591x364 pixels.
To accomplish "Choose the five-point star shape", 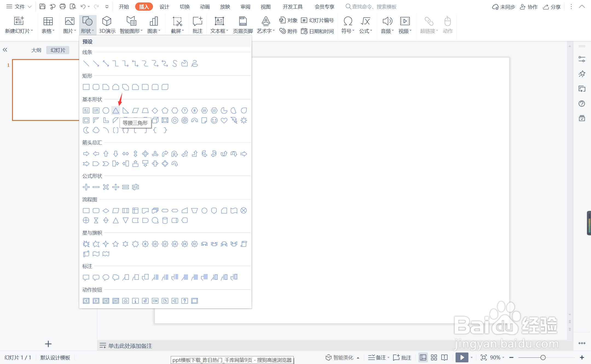I will click(x=116, y=244).
